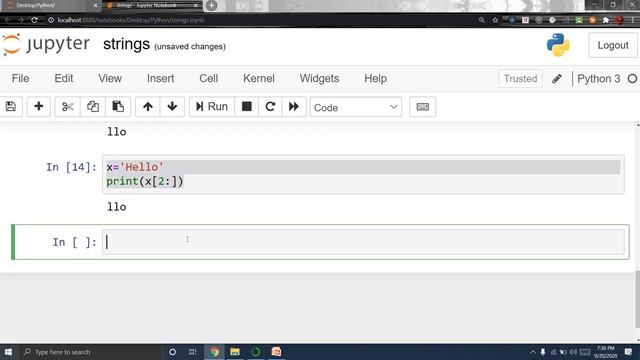Reload the browser page
The width and height of the screenshot is (640, 360).
tap(34, 20)
